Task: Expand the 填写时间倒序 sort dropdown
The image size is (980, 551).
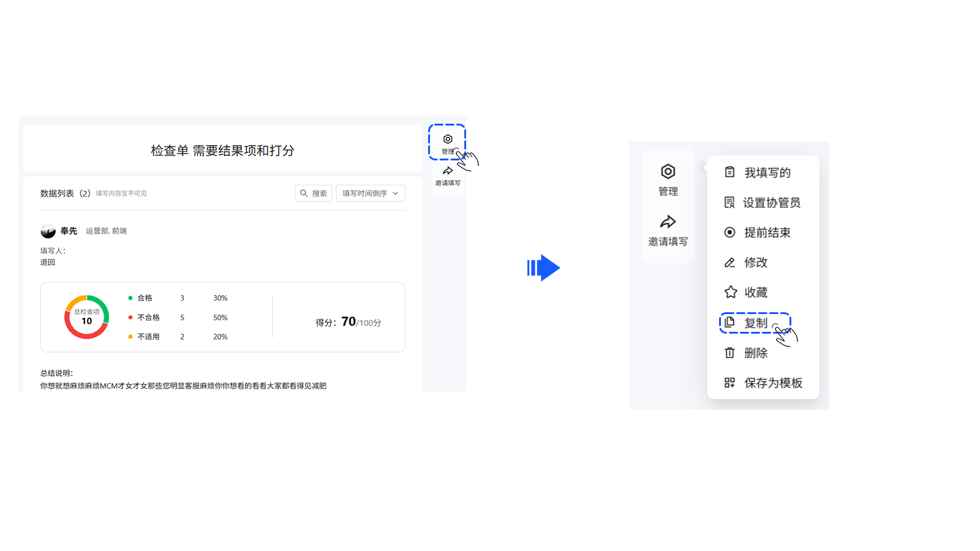Action: point(370,193)
